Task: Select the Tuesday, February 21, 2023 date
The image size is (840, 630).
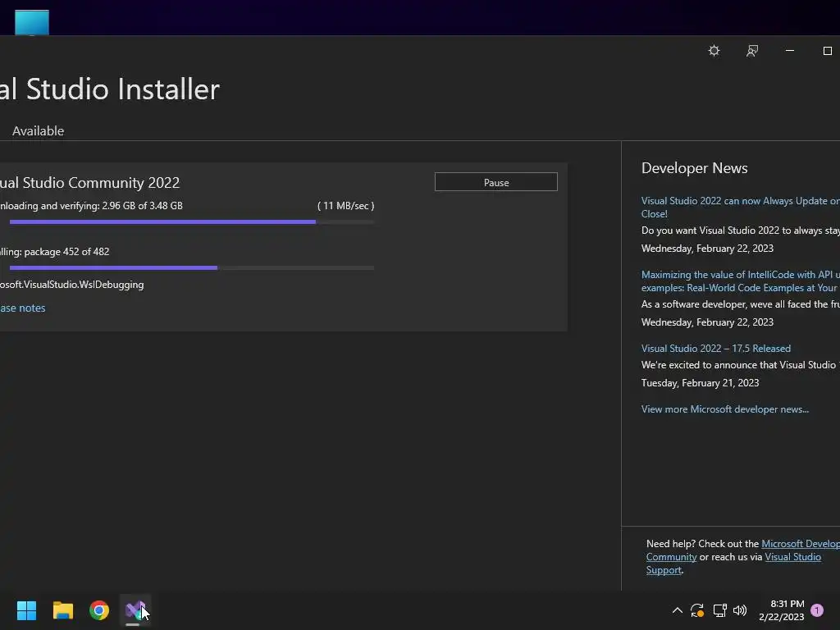Action: (701, 383)
